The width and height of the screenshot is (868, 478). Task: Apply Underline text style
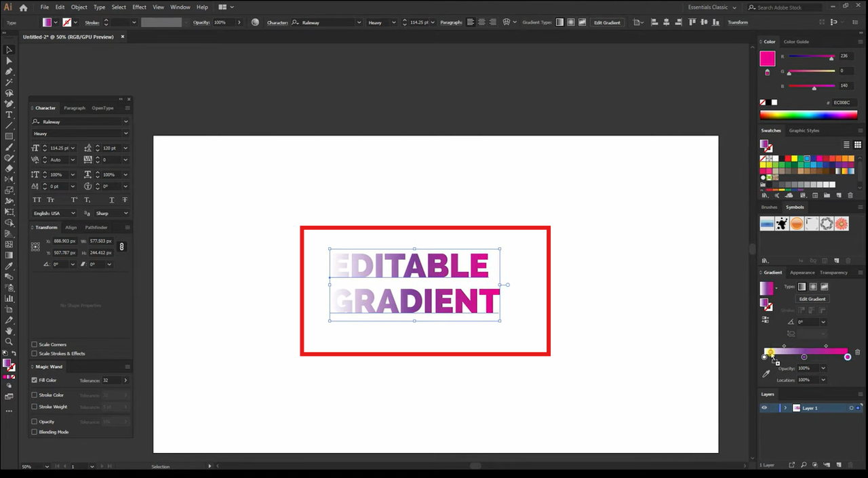click(112, 200)
